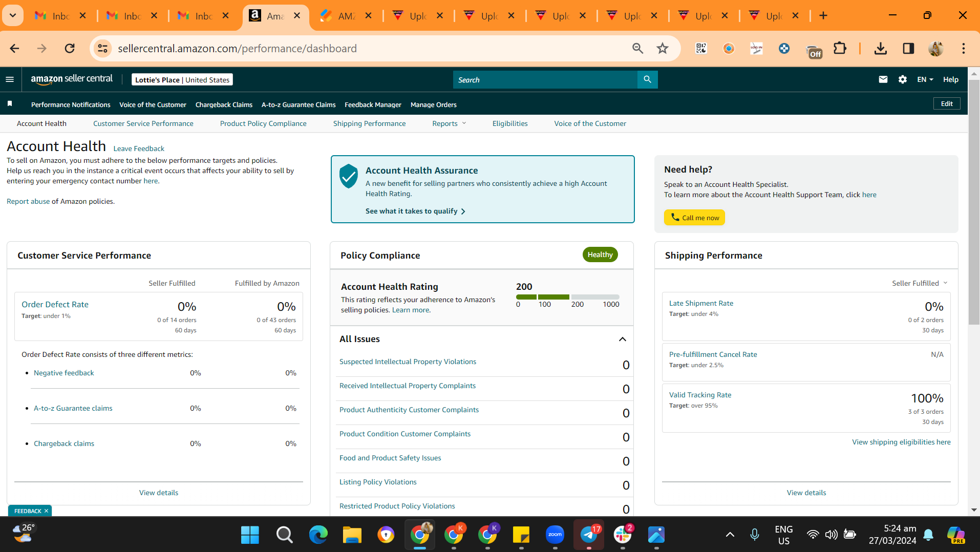Image resolution: width=980 pixels, height=552 pixels.
Task: Open the Seller Central hamburger menu
Action: tap(10, 79)
